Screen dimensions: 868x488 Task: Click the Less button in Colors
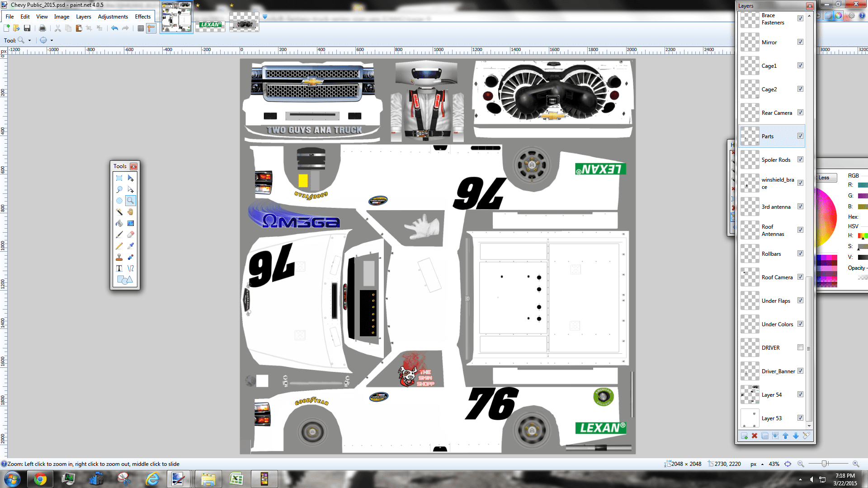[x=826, y=178]
